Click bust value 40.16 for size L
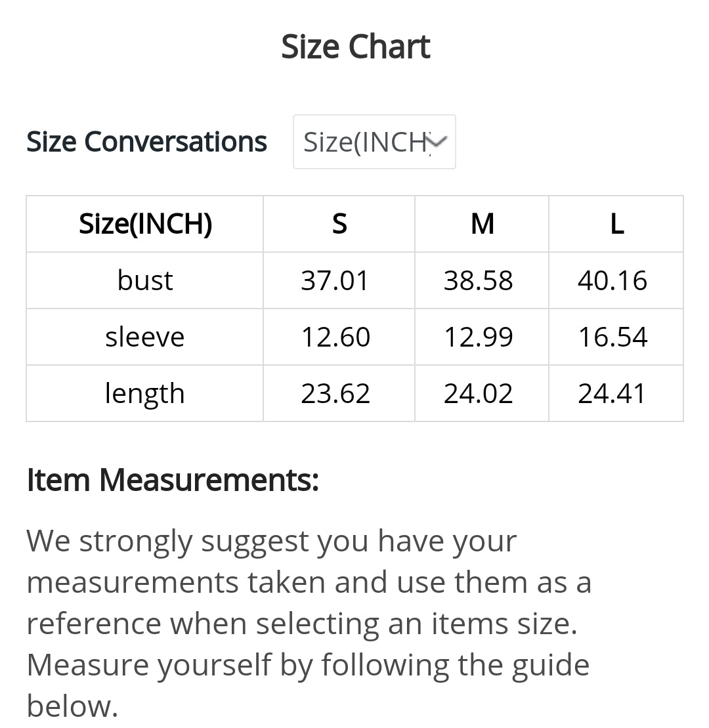Image resolution: width=709 pixels, height=728 pixels. pyautogui.click(x=612, y=280)
